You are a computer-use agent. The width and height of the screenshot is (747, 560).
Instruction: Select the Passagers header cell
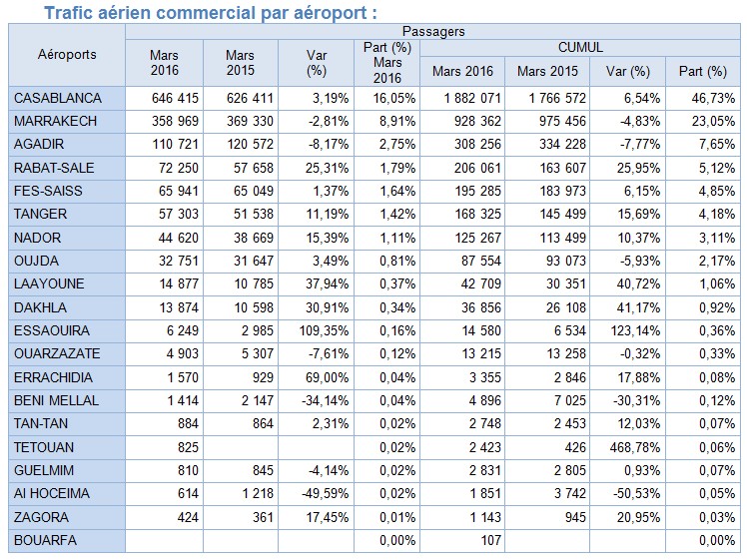point(431,32)
